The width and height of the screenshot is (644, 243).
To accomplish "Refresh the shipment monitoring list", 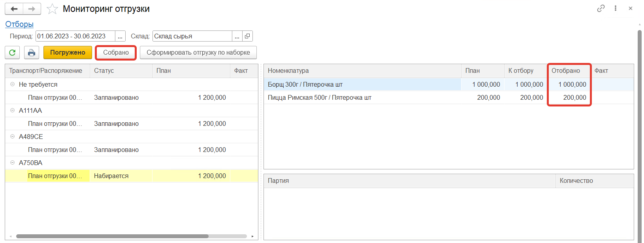I will (x=12, y=52).
